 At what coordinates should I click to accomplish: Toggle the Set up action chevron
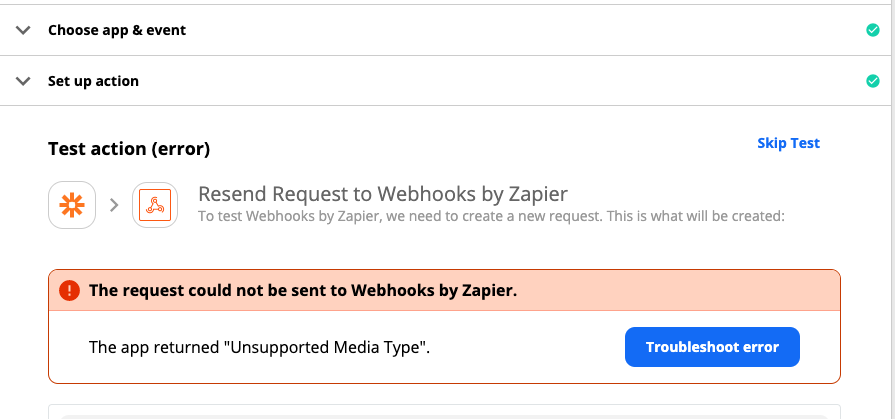(x=23, y=81)
